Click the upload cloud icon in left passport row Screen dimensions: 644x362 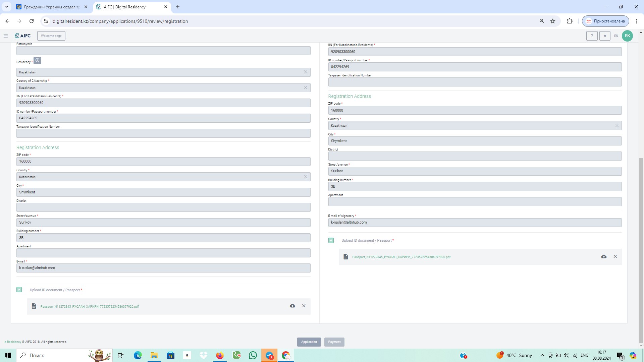coord(292,306)
